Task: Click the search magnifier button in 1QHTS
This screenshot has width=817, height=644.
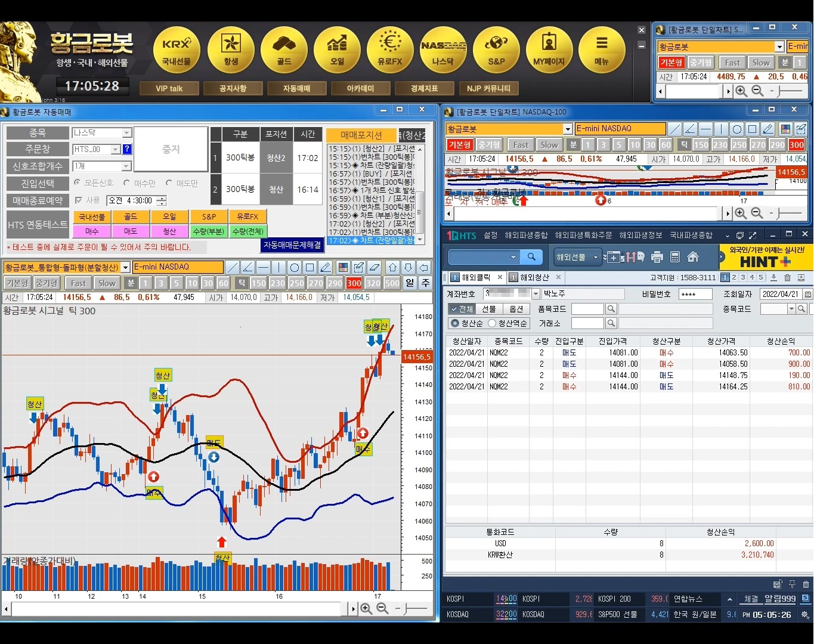Action: pos(531,257)
